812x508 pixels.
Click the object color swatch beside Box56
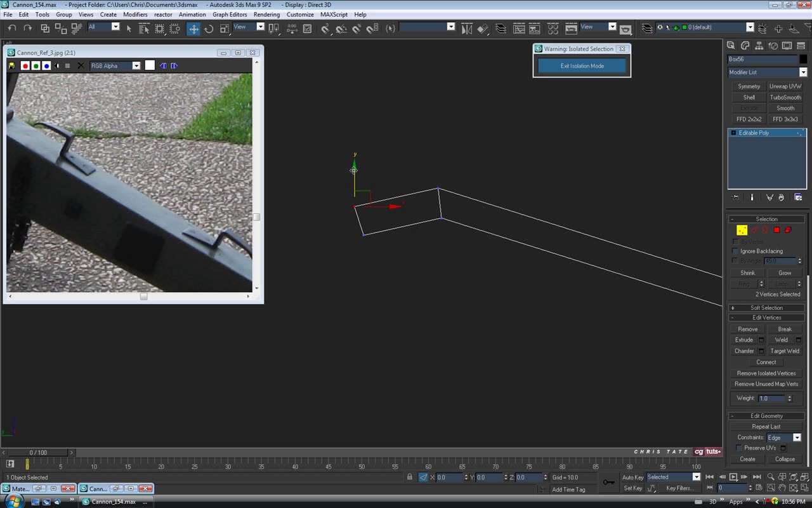[x=803, y=59]
